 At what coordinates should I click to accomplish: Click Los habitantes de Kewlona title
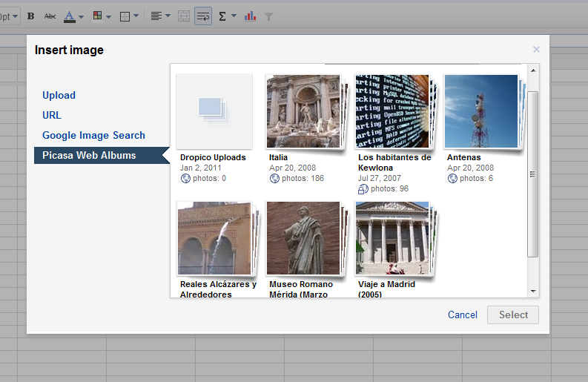[394, 162]
